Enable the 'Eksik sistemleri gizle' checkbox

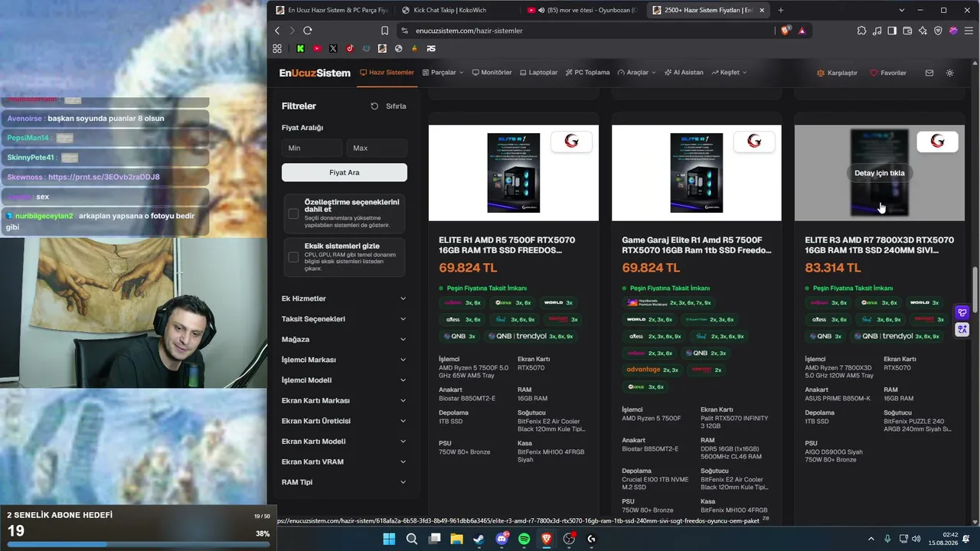293,257
